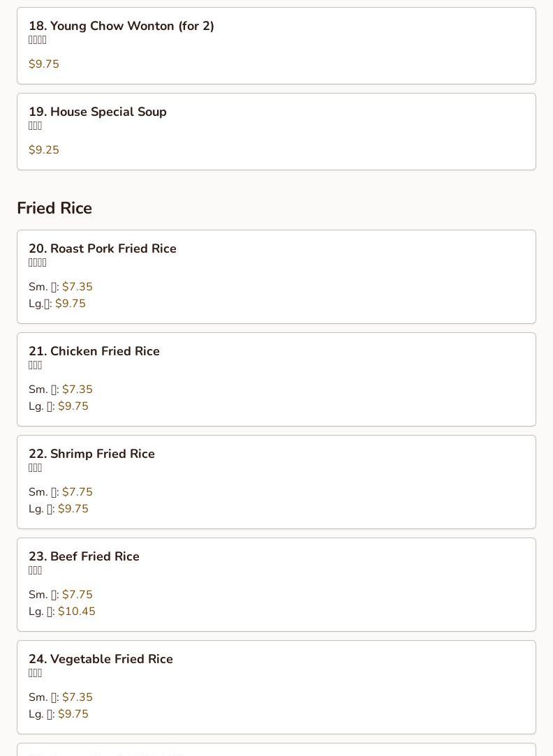Select small Vegetable Fried Rice at $7.35
The height and width of the screenshot is (756, 553).
pyautogui.click(x=77, y=697)
